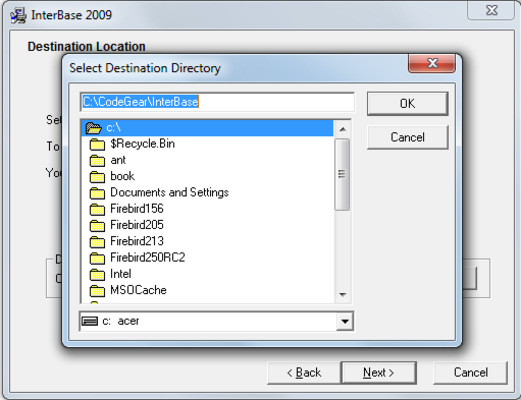Select the MSOCache folder name
The width and height of the screenshot is (521, 400).
pyautogui.click(x=138, y=290)
